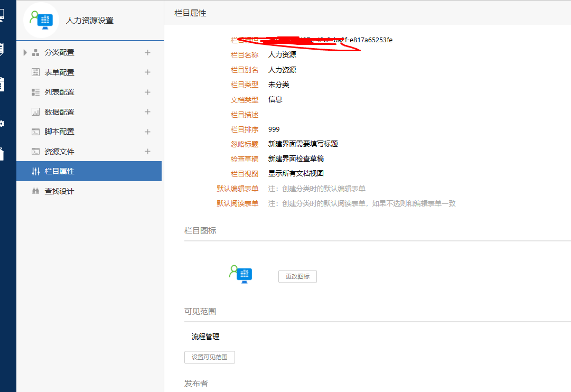Viewport: 571px width, 392px height.
Task: Go to 脚本配置 in the sidebar
Action: coord(59,132)
